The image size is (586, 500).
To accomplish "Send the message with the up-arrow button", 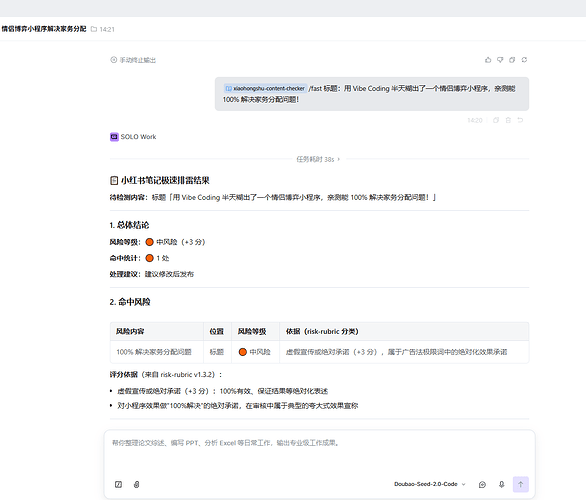I will (x=521, y=484).
